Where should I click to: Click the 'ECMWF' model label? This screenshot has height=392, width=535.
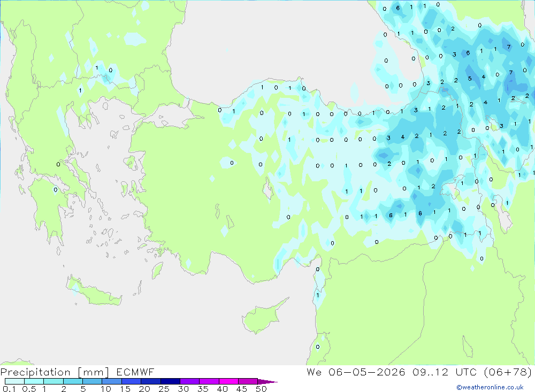click(x=135, y=372)
